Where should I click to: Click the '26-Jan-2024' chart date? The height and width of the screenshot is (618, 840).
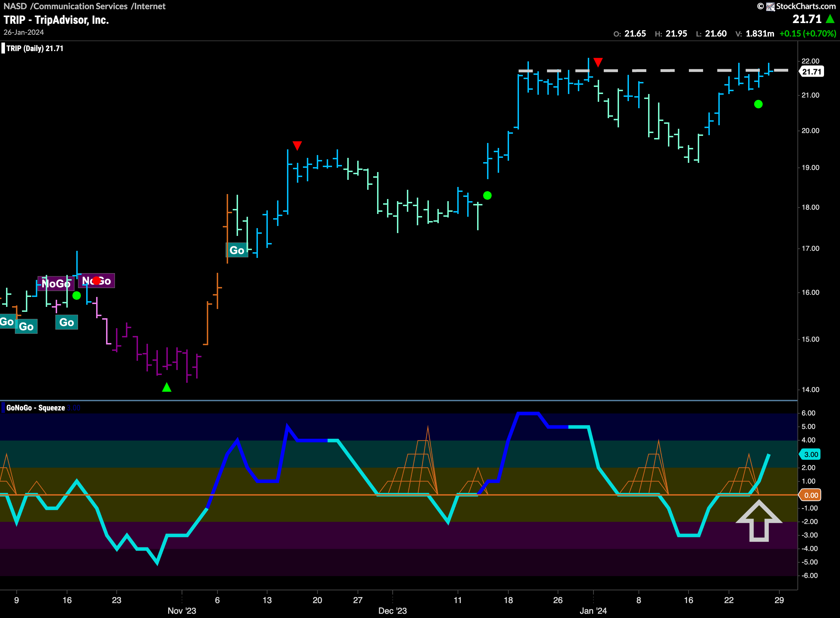23,32
